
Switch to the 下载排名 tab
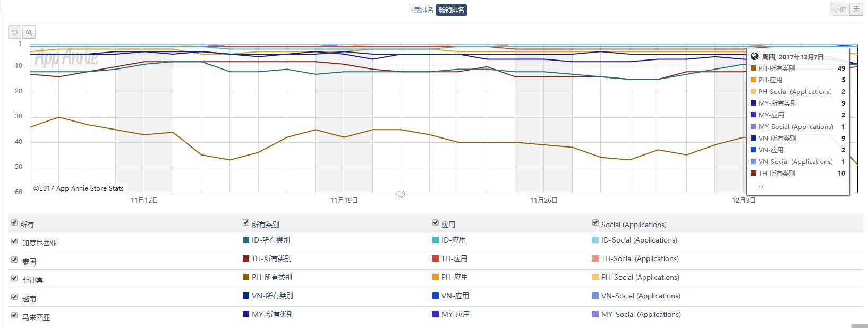click(421, 10)
